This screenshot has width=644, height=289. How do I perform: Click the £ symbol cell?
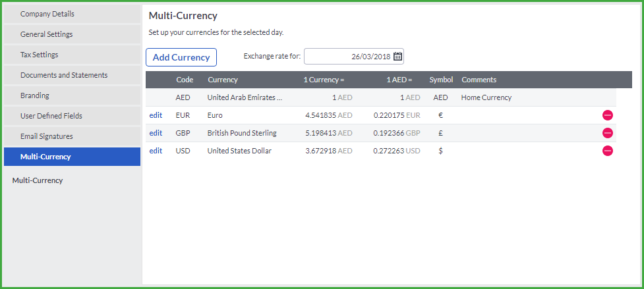coord(441,133)
